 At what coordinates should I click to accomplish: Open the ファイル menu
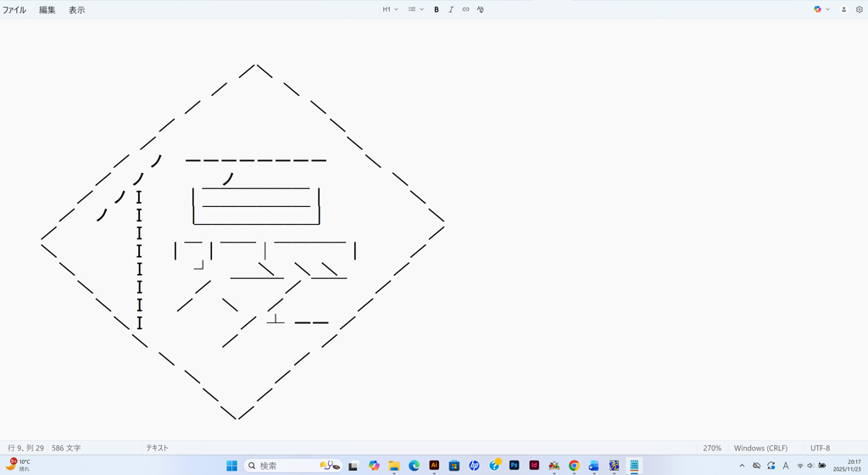click(x=14, y=10)
